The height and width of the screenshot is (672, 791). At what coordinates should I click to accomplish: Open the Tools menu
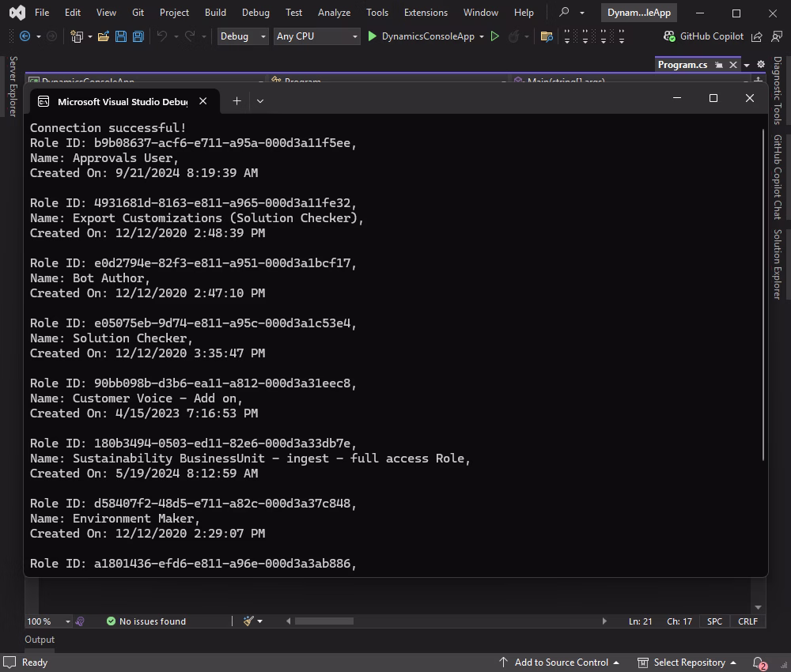point(377,12)
